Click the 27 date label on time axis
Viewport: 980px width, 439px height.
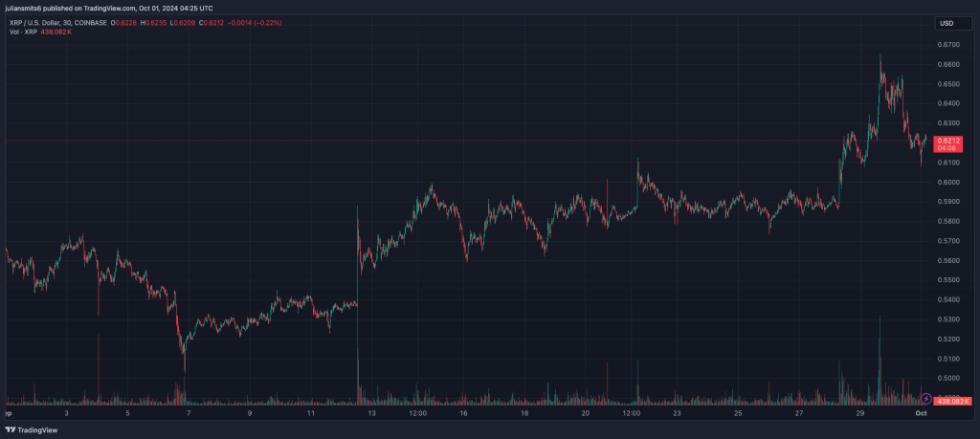click(x=799, y=413)
